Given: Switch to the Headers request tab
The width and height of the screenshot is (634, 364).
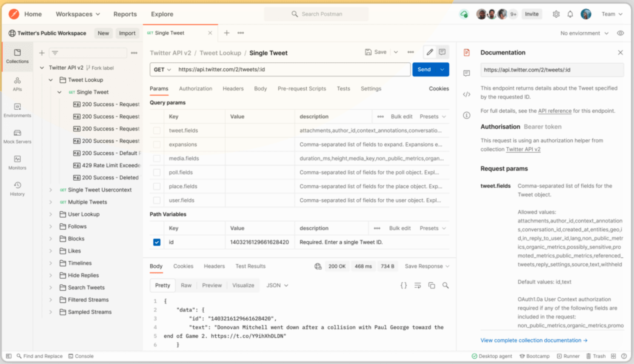Looking at the screenshot, I should pyautogui.click(x=233, y=88).
